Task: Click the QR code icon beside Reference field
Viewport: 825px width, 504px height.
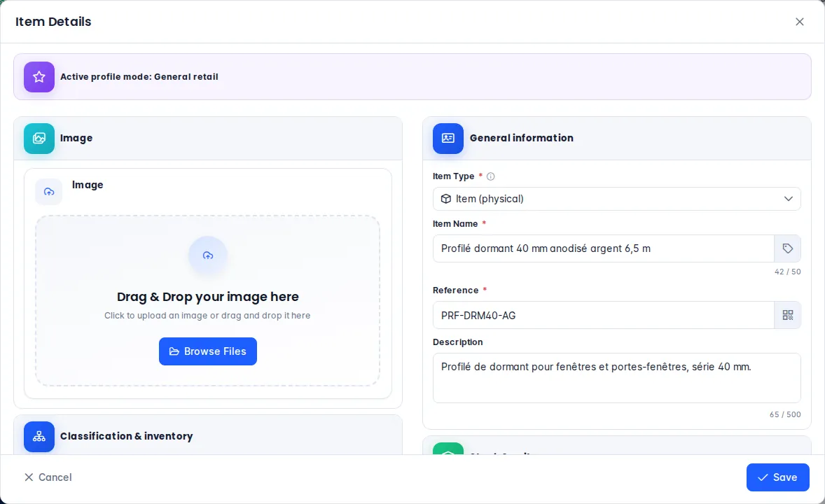Action: point(788,315)
